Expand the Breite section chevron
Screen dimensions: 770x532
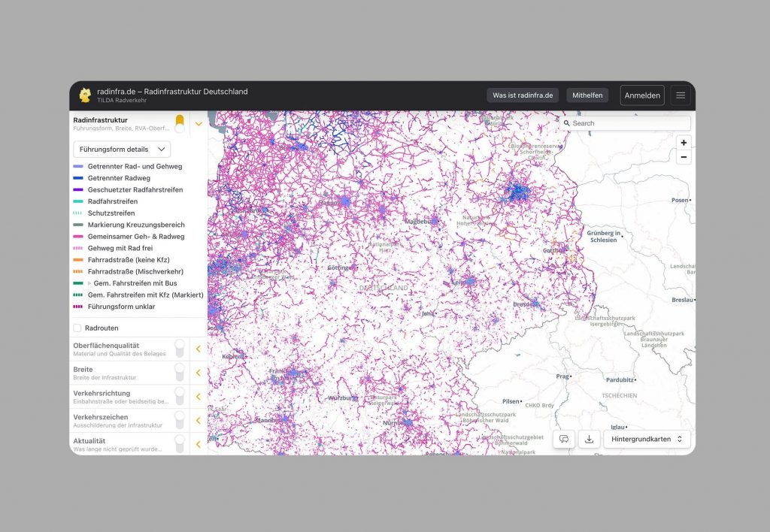(x=199, y=373)
